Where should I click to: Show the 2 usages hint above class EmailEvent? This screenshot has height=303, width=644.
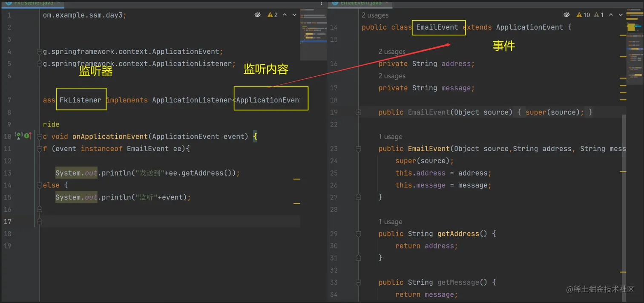pos(375,15)
